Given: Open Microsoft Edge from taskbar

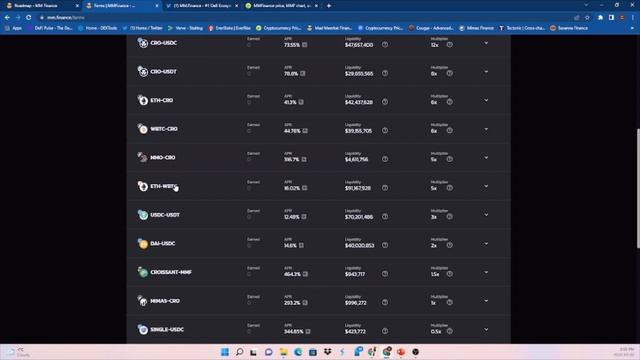Looking at the screenshot, I should 298,352.
